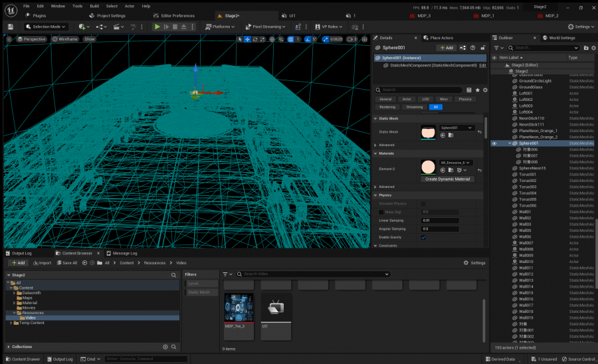The image size is (598, 364).
Task: Activate the scale gizmo tool in the viewport
Action: click(x=262, y=39)
